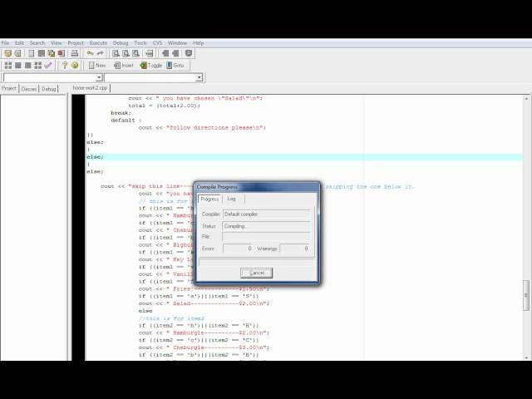
Task: Click the Save All toolbar icon
Action: click(52, 53)
